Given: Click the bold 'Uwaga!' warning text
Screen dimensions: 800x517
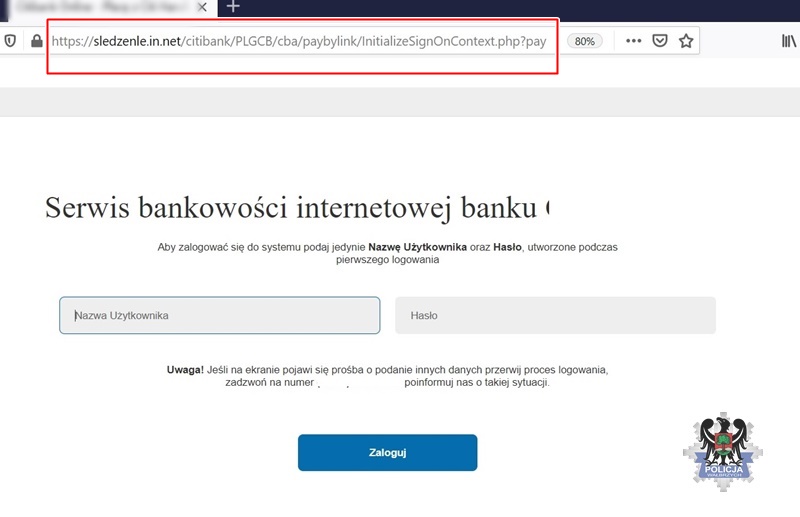Looking at the screenshot, I should 185,370.
